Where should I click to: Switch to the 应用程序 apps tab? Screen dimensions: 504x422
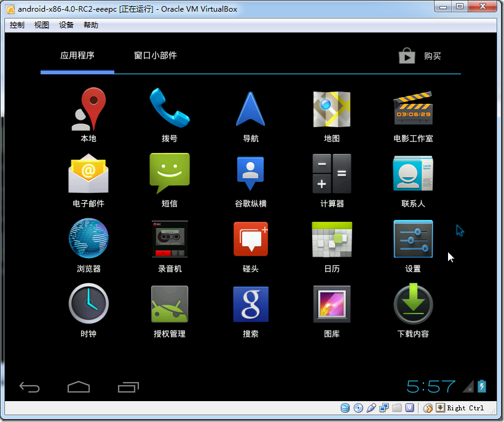77,55
